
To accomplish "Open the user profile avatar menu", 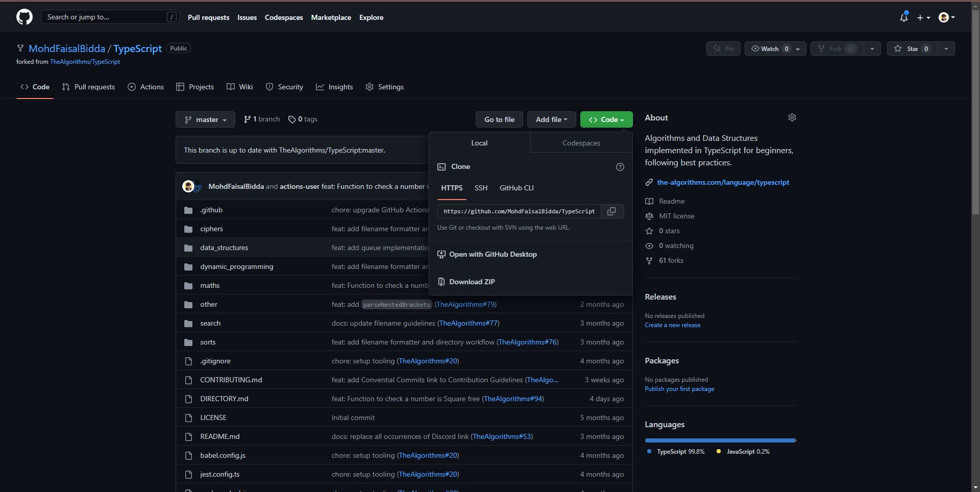I will (x=947, y=17).
